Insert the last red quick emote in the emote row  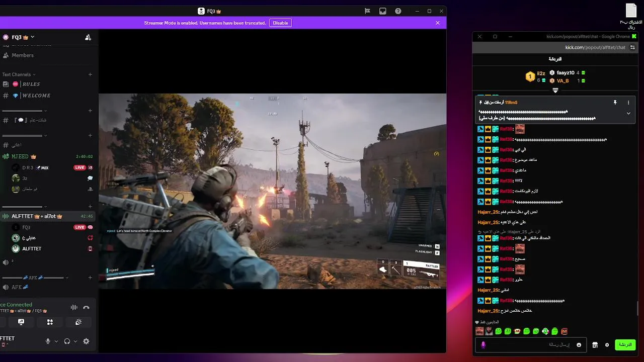pos(565,331)
